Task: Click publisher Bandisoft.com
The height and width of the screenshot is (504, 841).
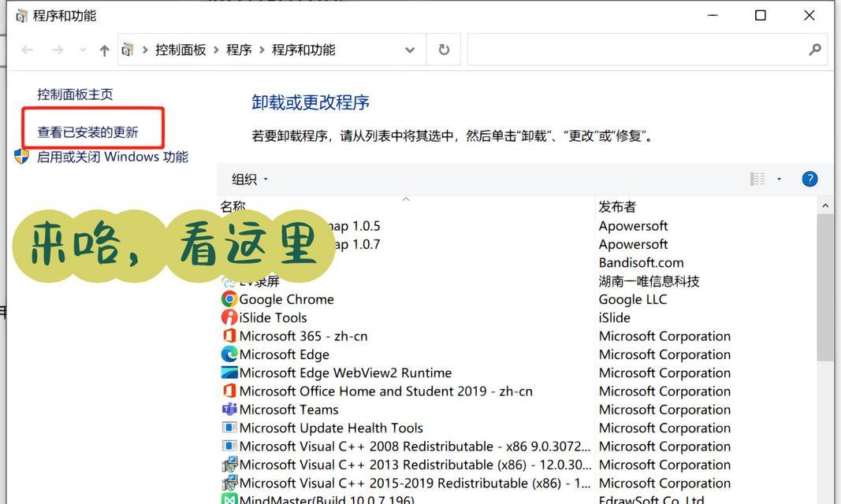Action: [642, 263]
